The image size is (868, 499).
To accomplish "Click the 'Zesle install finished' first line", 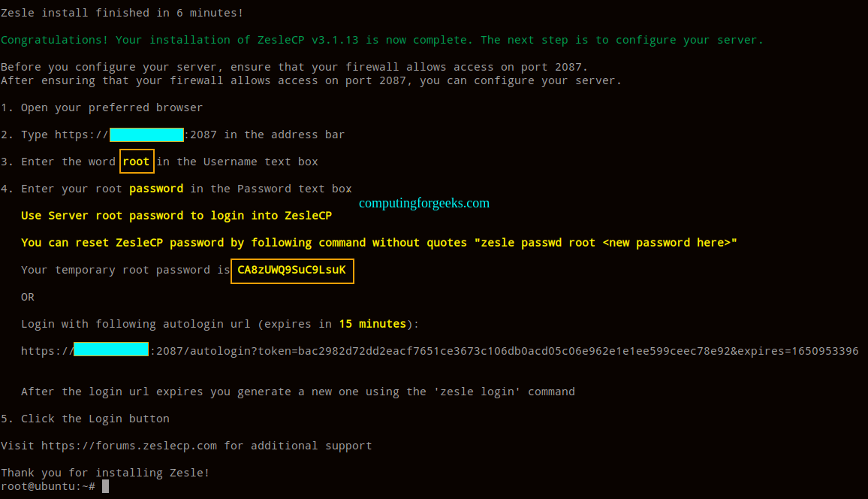I will click(x=122, y=13).
